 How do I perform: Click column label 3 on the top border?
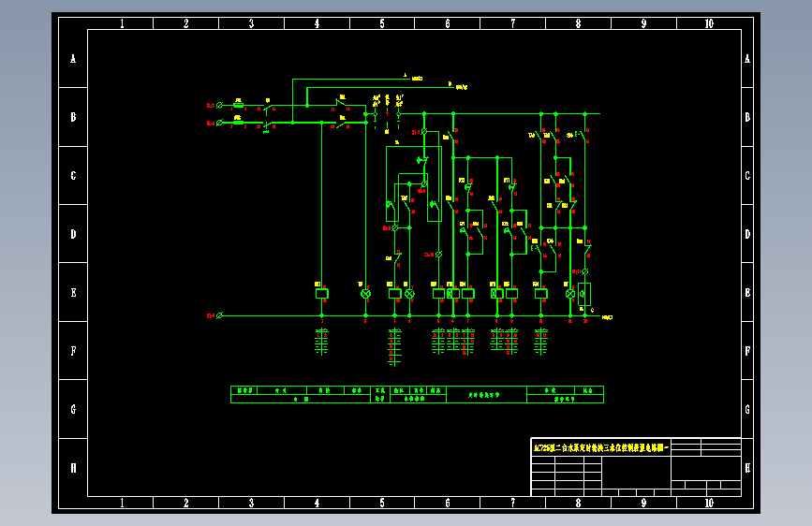tap(251, 23)
